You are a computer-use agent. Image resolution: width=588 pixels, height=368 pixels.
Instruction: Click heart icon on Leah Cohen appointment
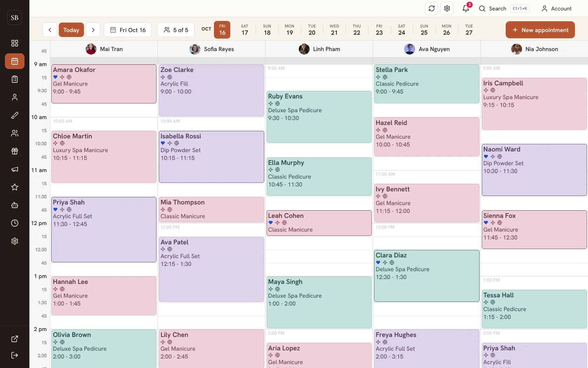(270, 223)
